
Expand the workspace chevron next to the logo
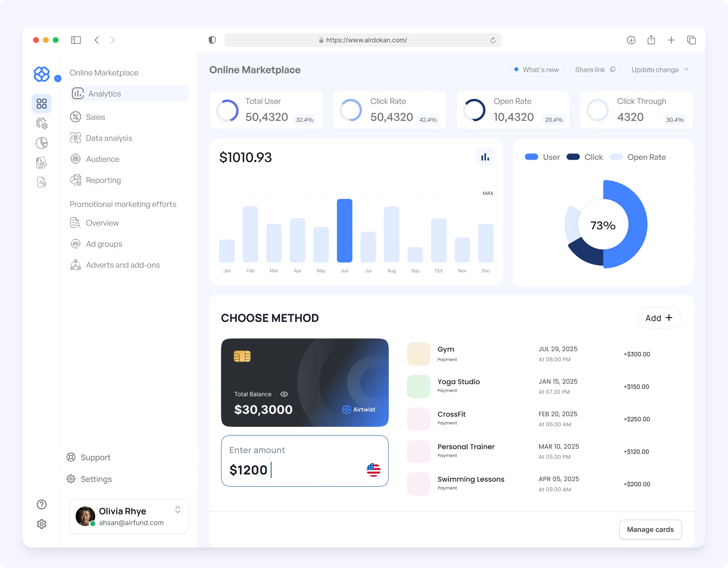click(x=58, y=79)
